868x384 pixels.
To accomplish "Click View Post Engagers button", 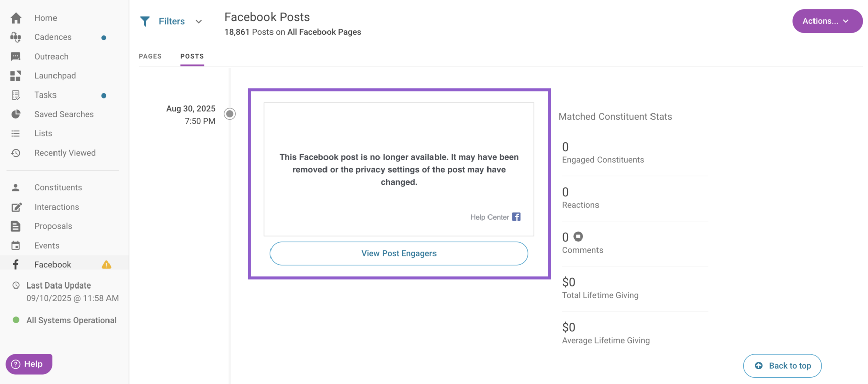I will (x=399, y=253).
